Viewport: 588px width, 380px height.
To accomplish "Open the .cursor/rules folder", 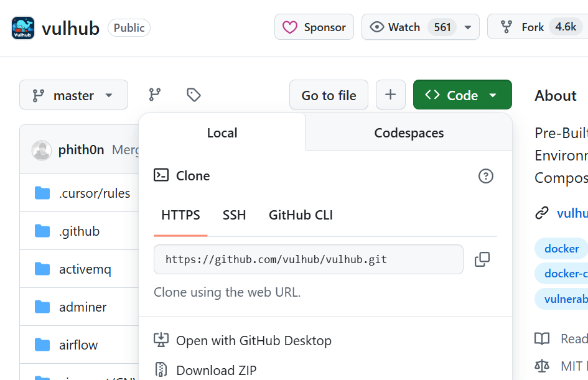I will click(x=95, y=193).
